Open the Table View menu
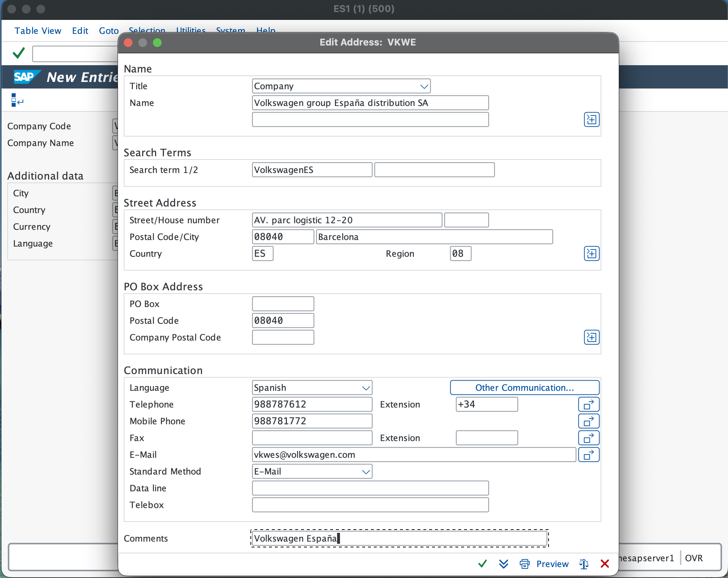The image size is (728, 578). (x=38, y=31)
